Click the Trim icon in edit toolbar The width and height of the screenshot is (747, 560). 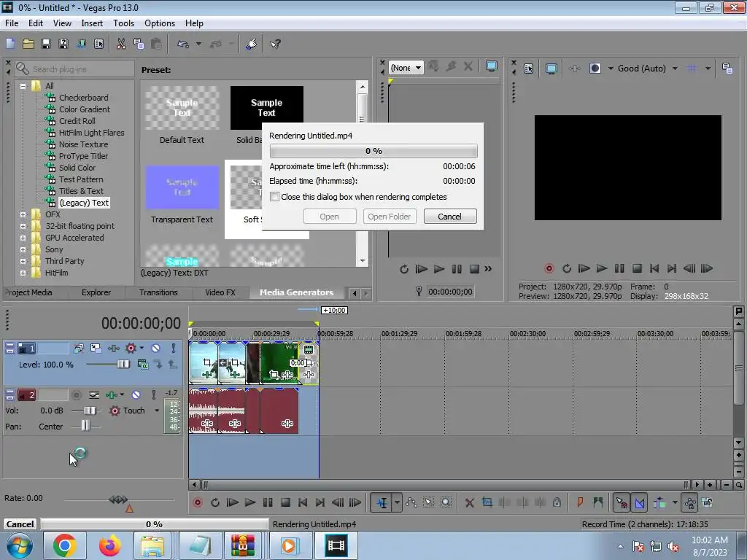[x=487, y=502]
